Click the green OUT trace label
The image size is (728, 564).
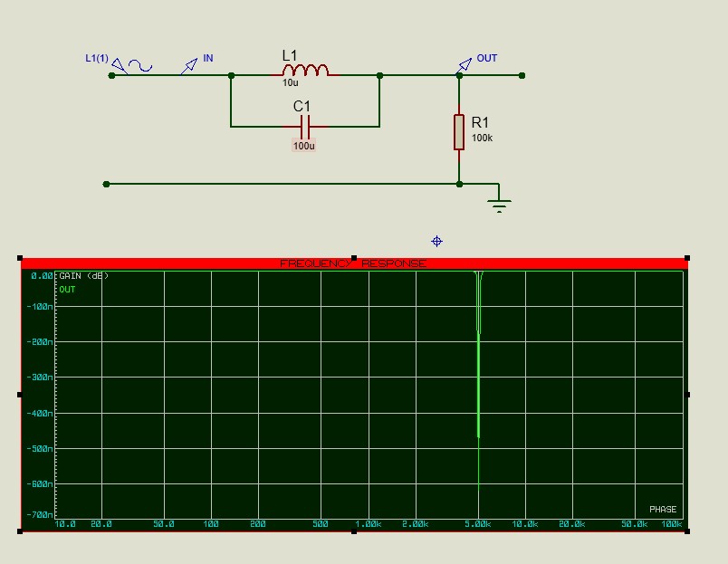(x=67, y=290)
